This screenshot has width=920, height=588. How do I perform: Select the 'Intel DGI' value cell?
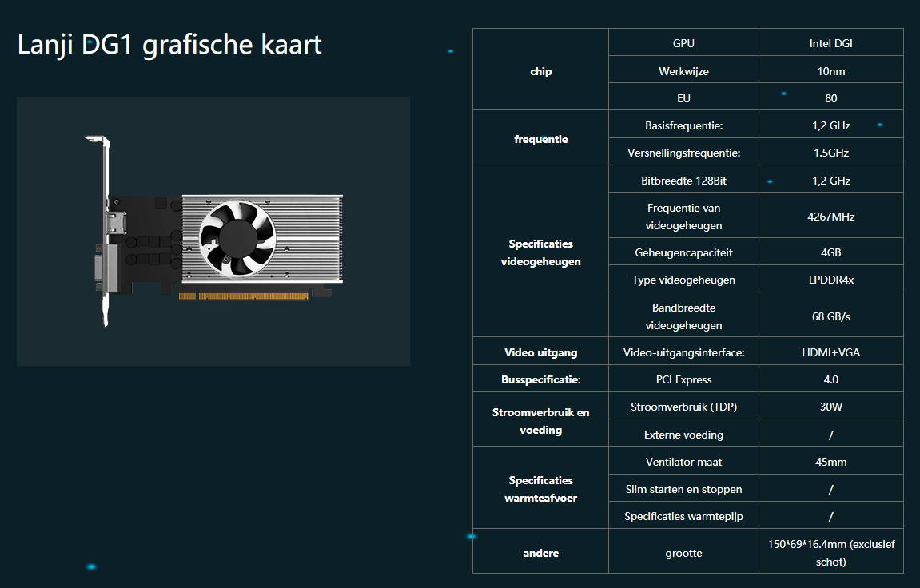830,42
